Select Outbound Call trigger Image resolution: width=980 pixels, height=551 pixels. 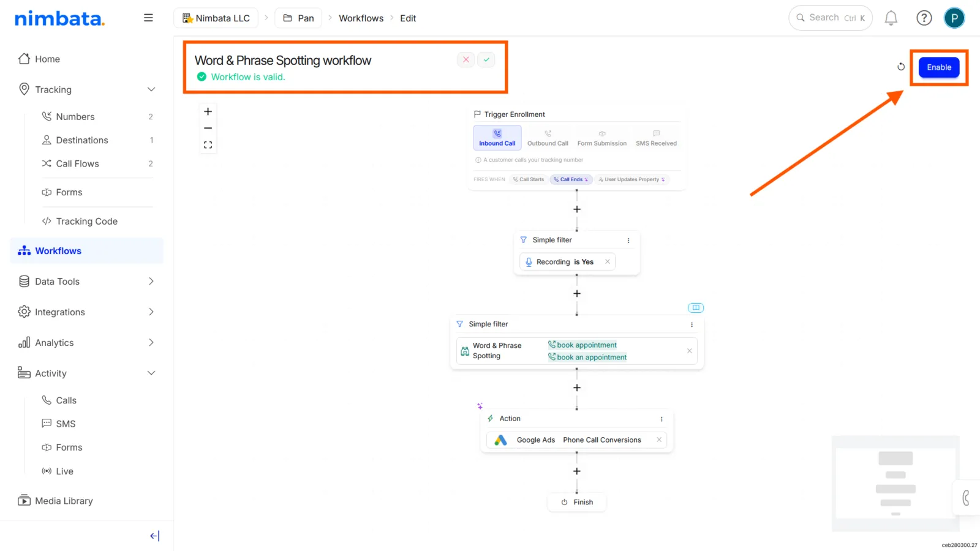tap(548, 138)
